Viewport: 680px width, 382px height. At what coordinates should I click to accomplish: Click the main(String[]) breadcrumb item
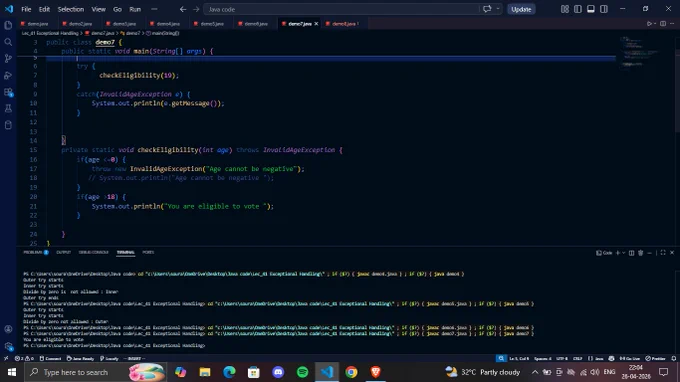click(163, 33)
